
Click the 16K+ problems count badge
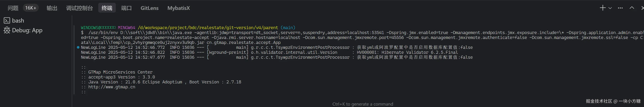[x=31, y=8]
